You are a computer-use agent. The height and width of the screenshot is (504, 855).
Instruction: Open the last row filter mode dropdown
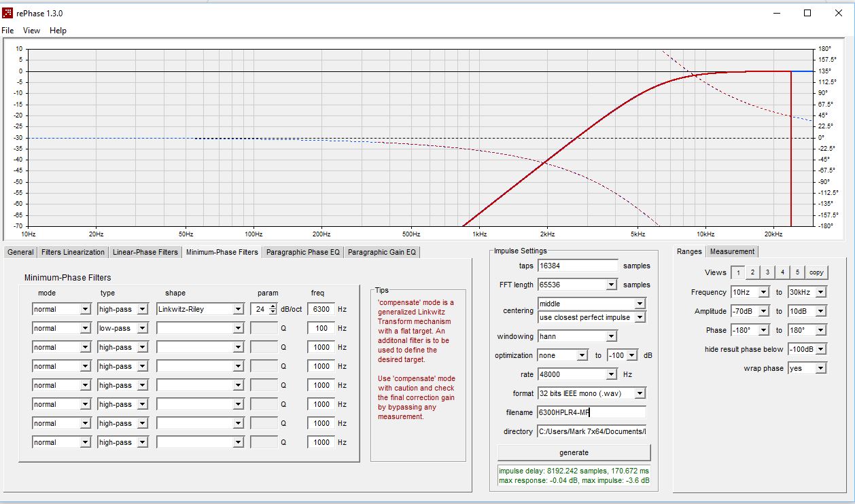[61, 442]
